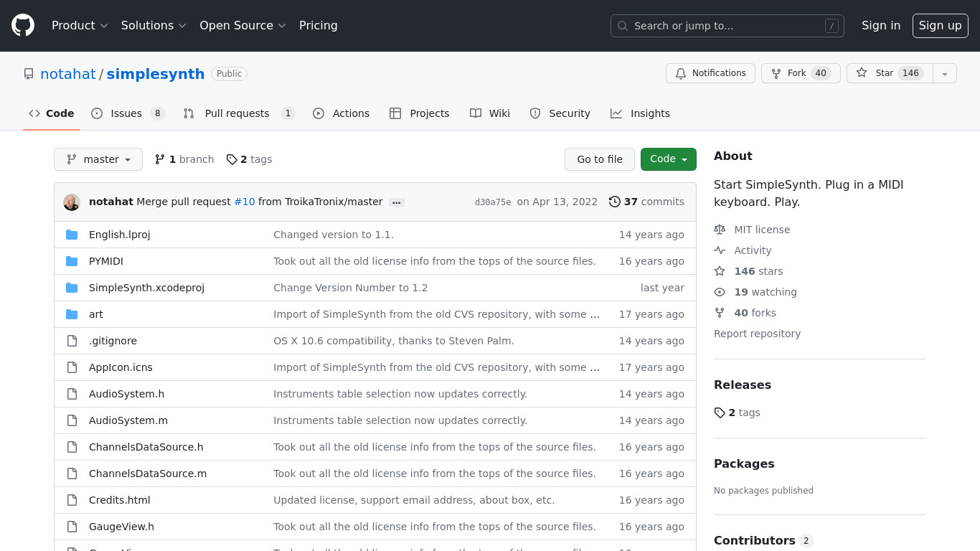The height and width of the screenshot is (551, 980).
Task: Open the PYMIDI folder
Action: 106,261
